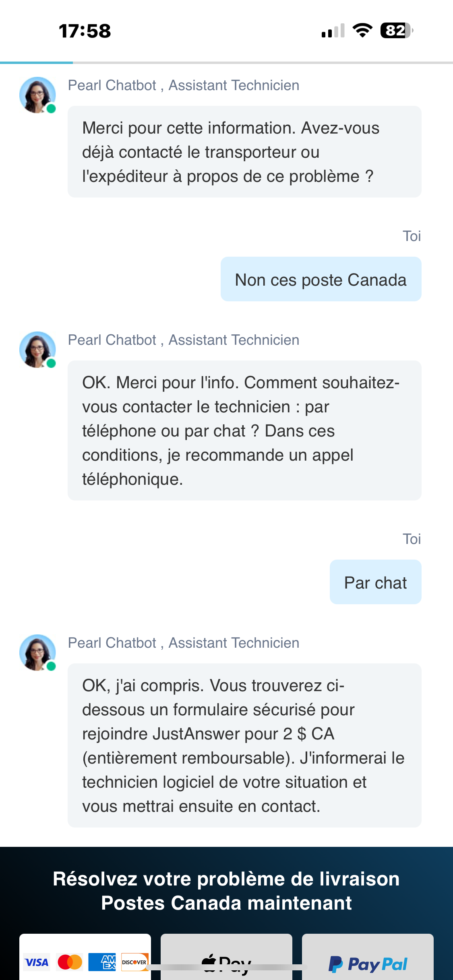Image resolution: width=453 pixels, height=980 pixels.
Task: Tap the message about contacting the transporteur
Action: point(244,152)
